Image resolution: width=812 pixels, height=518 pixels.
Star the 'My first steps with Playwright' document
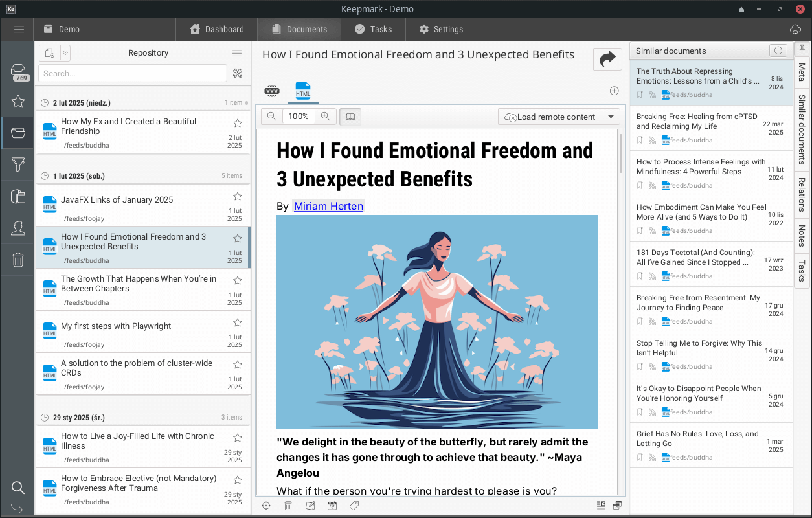click(x=238, y=322)
